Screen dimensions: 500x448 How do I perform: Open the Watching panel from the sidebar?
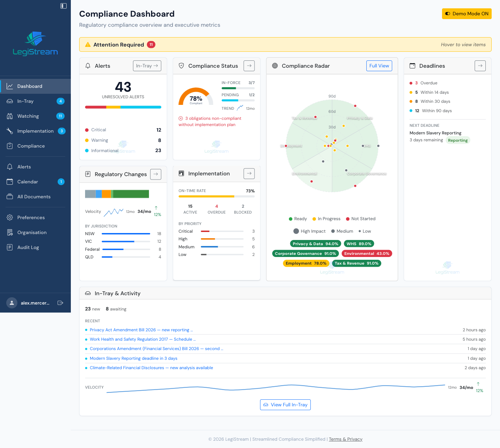point(10,116)
